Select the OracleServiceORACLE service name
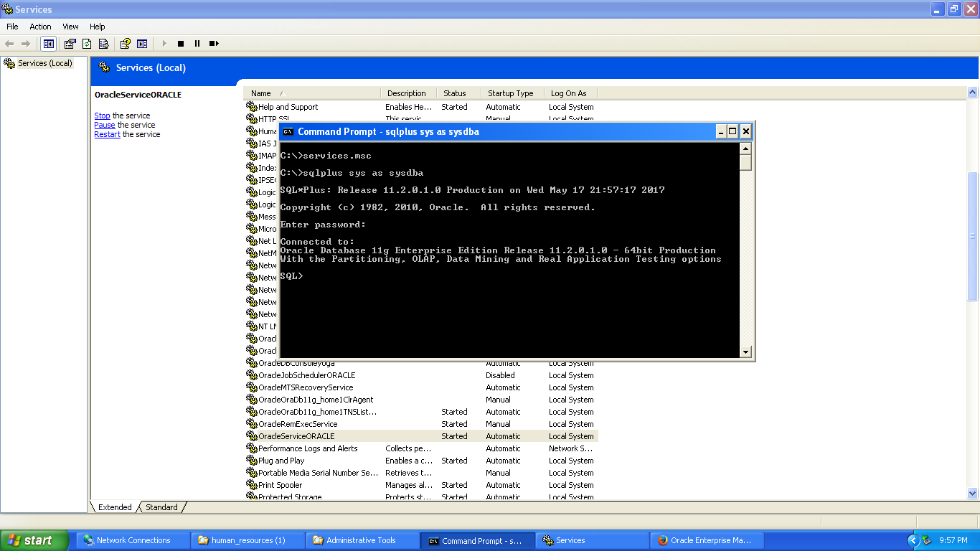The width and height of the screenshot is (980, 551). coord(296,436)
